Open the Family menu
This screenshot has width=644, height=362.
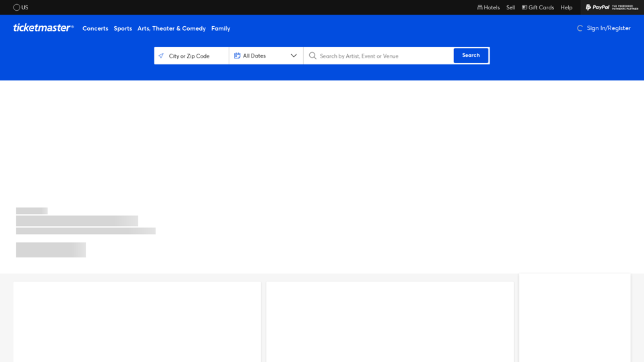221,28
